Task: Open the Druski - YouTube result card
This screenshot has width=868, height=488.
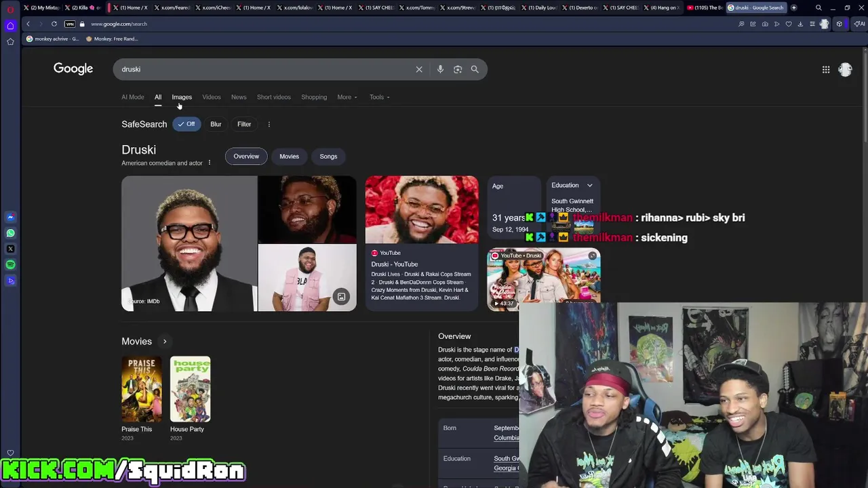Action: 422,243
